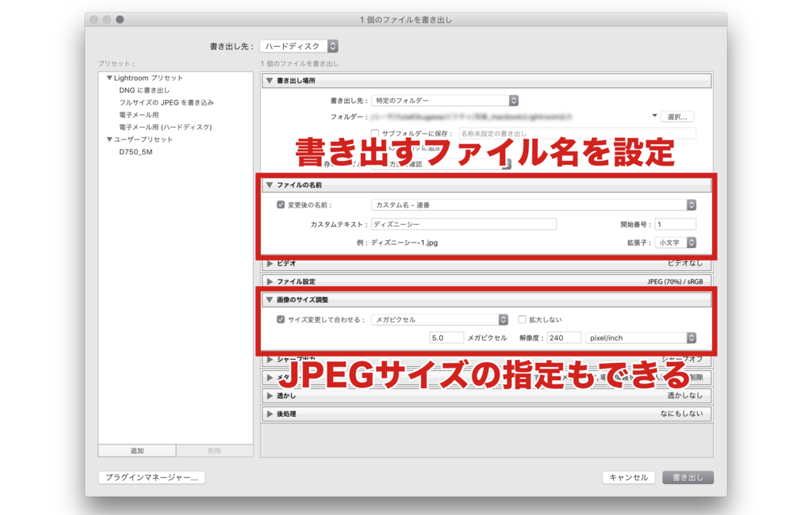Enable the 拡大しない checkbox
This screenshot has height=515, width=812.
coord(522,319)
